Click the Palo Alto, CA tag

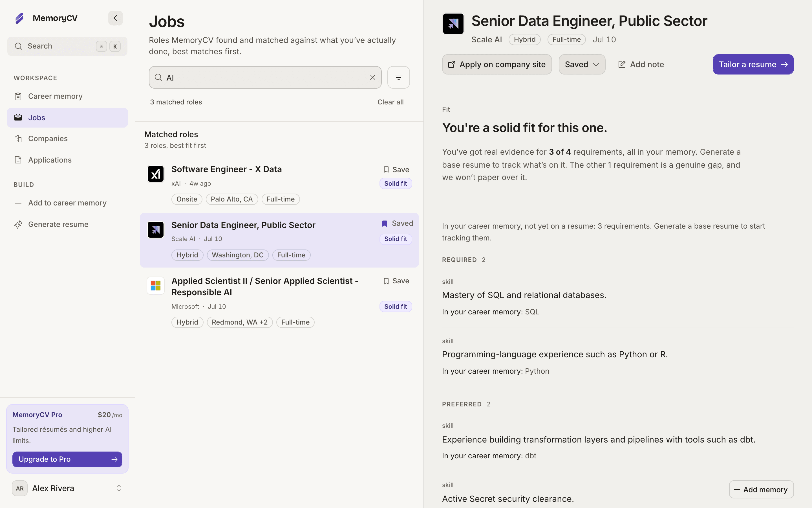point(231,199)
